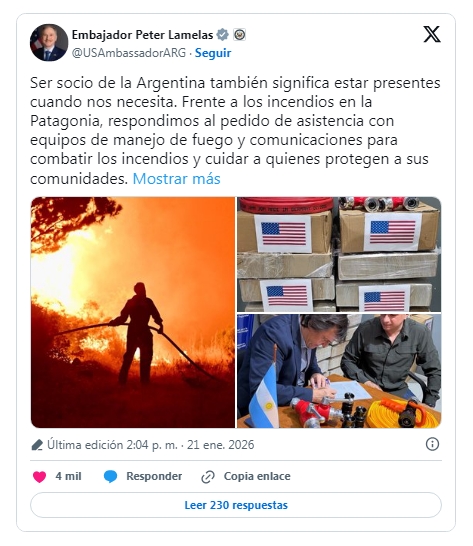This screenshot has height=546, width=473.
Task: Open the document signing photo
Action: (339, 371)
